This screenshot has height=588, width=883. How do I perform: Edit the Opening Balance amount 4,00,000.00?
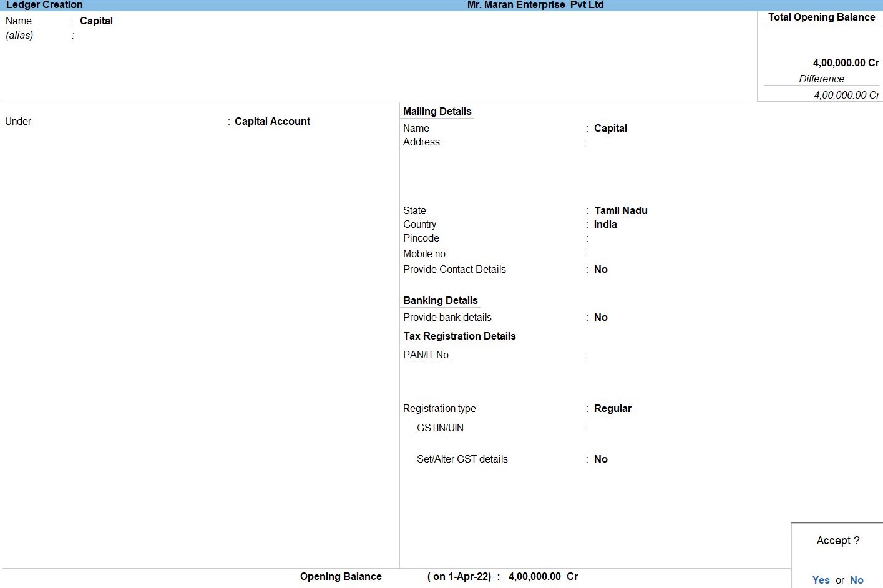coord(534,576)
